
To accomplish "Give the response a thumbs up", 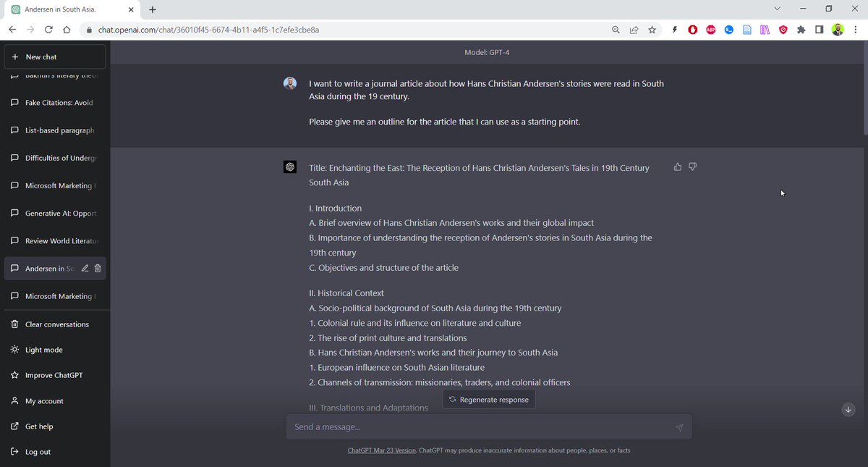I will pyautogui.click(x=678, y=167).
